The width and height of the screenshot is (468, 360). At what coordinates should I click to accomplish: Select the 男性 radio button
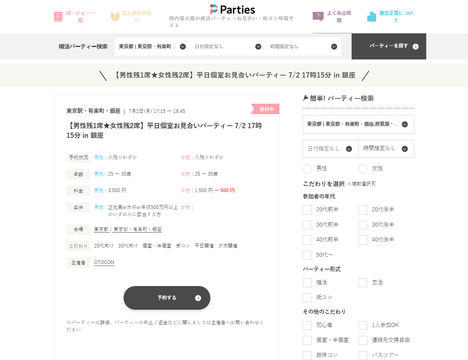coord(307,169)
